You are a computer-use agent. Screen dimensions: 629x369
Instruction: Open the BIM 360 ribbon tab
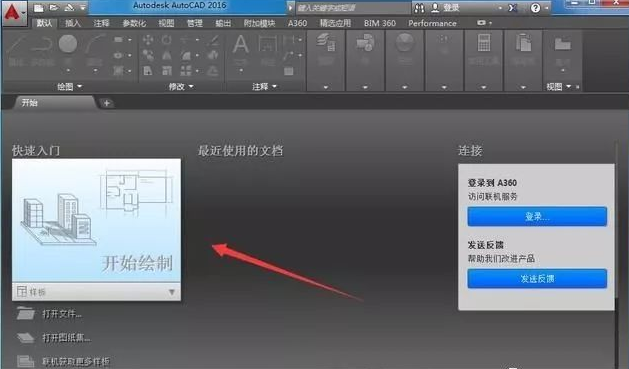(x=379, y=23)
